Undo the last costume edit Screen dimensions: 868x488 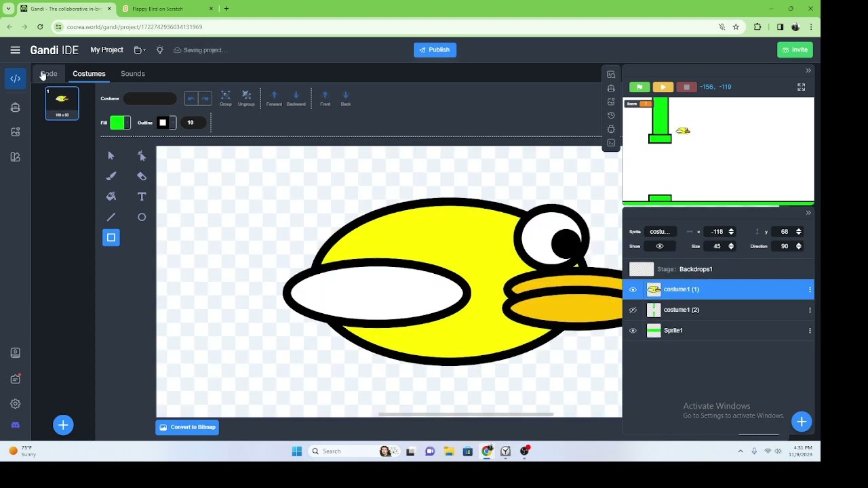(x=191, y=98)
